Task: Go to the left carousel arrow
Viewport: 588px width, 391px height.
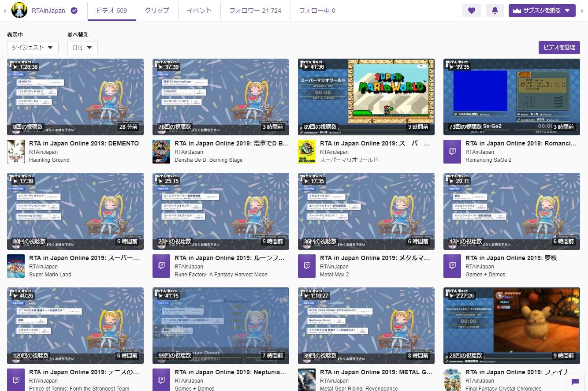Action: [5, 11]
